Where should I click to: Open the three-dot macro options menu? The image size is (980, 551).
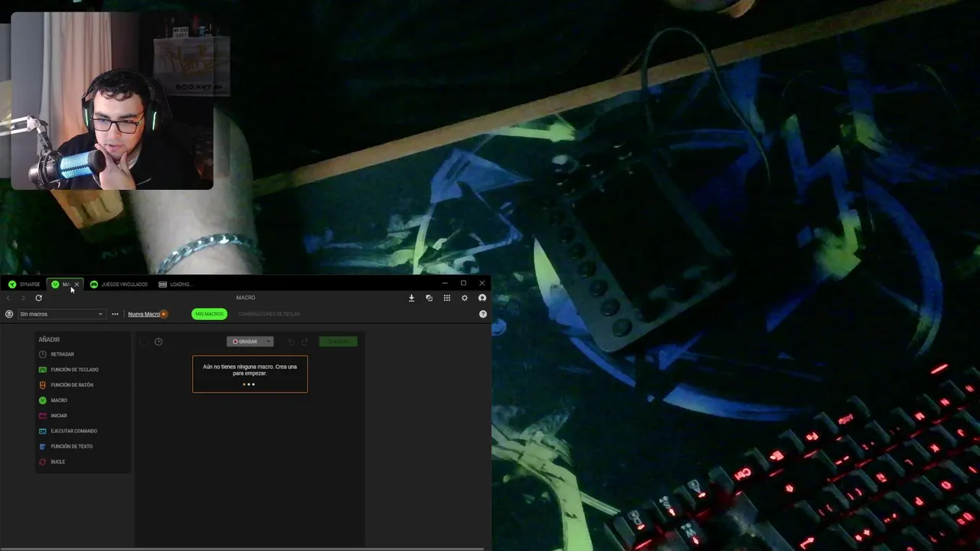(x=115, y=314)
